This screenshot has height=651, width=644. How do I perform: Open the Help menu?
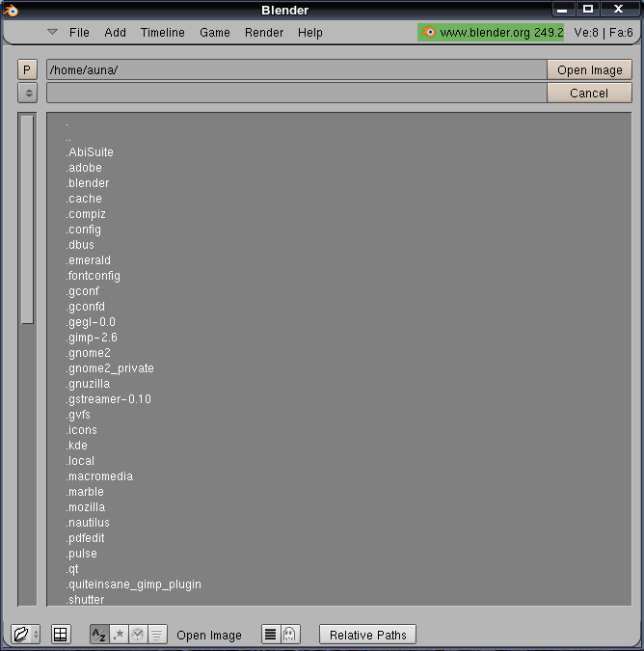pos(310,33)
